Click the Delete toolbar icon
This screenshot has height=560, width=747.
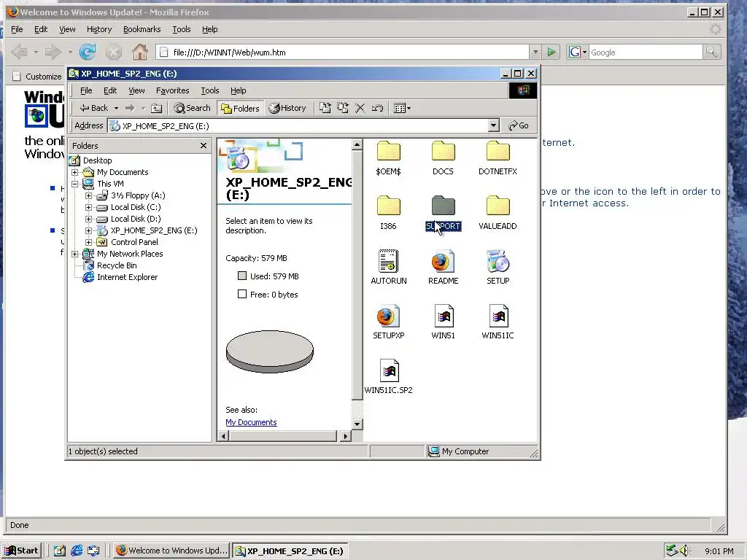click(x=360, y=108)
